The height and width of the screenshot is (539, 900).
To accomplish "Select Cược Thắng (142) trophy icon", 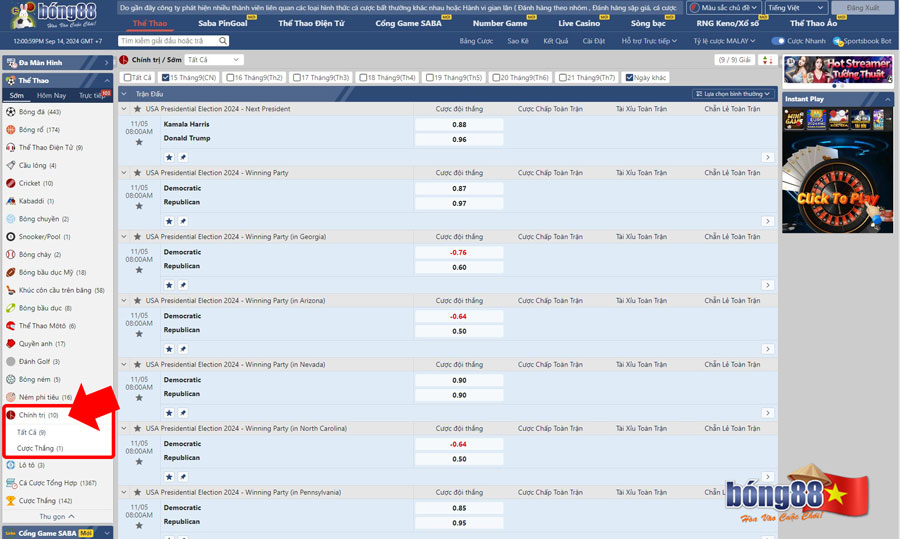I will (x=10, y=501).
